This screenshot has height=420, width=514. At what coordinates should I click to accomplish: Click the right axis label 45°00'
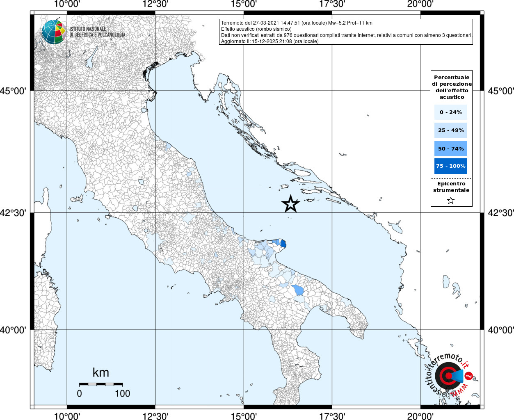click(501, 91)
